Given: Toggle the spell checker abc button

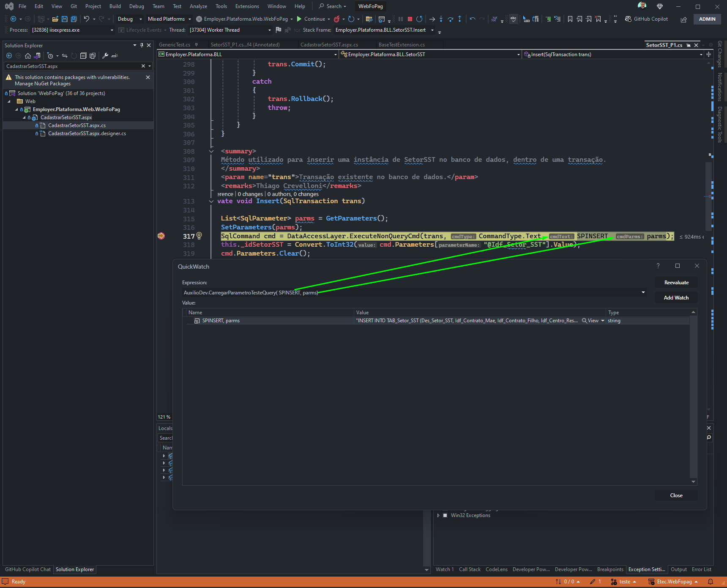Looking at the screenshot, I should (x=513, y=19).
